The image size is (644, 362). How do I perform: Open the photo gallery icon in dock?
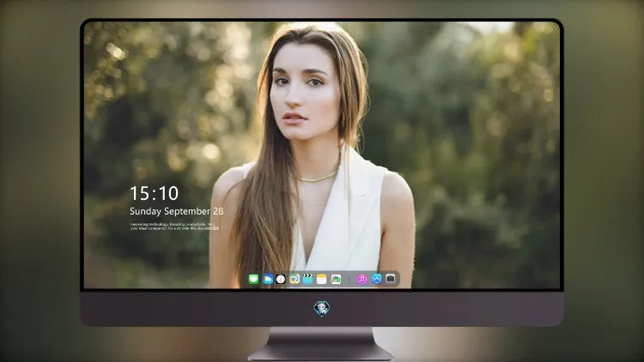pos(336,280)
